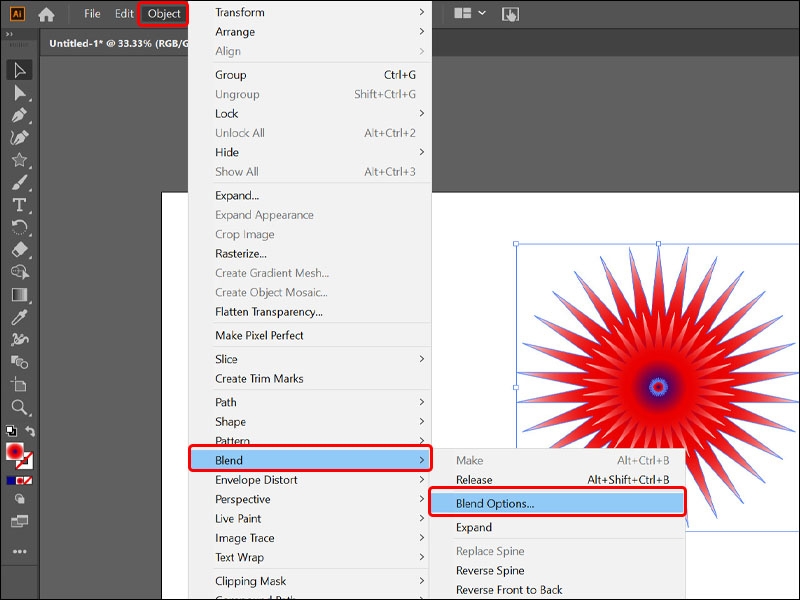Select the Gradient tool
This screenshot has width=800, height=600.
pos(19,295)
